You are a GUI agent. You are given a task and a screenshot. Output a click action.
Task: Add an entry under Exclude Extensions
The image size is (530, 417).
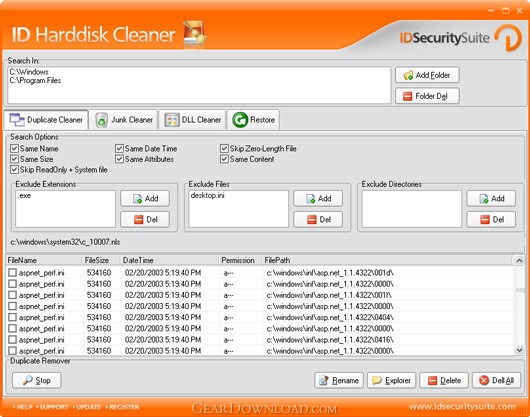tap(145, 198)
